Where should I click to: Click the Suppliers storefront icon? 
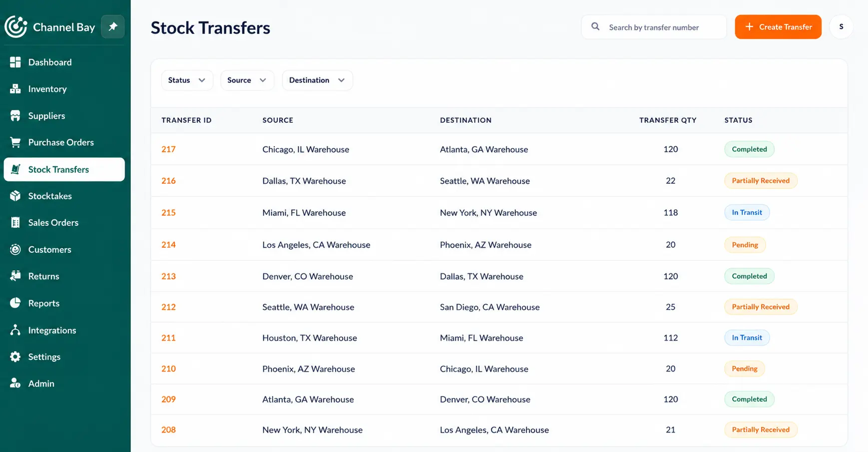click(x=15, y=116)
